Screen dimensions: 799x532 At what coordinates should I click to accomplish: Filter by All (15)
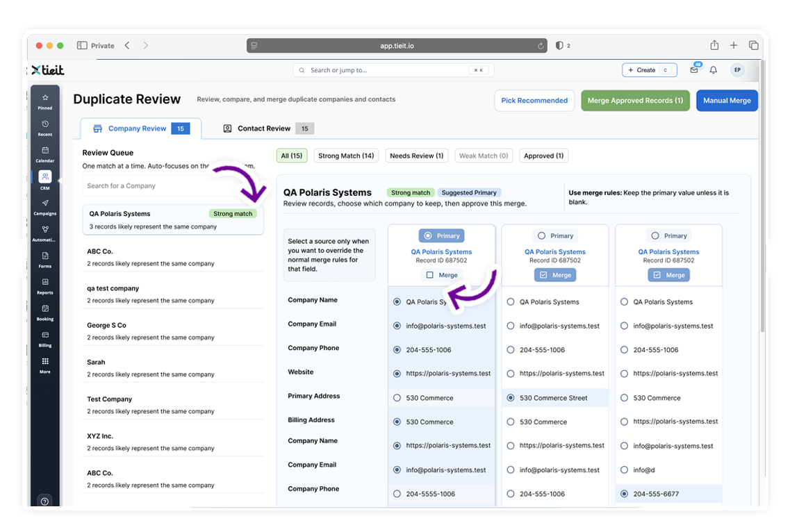(x=292, y=156)
